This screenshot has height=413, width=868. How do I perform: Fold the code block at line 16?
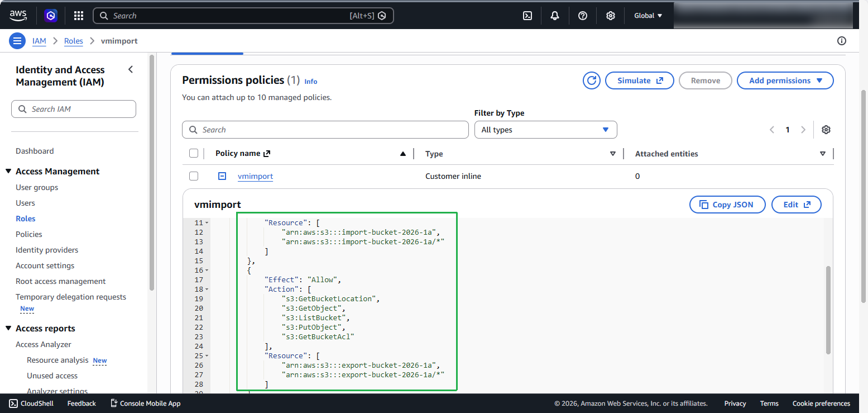coord(207,270)
